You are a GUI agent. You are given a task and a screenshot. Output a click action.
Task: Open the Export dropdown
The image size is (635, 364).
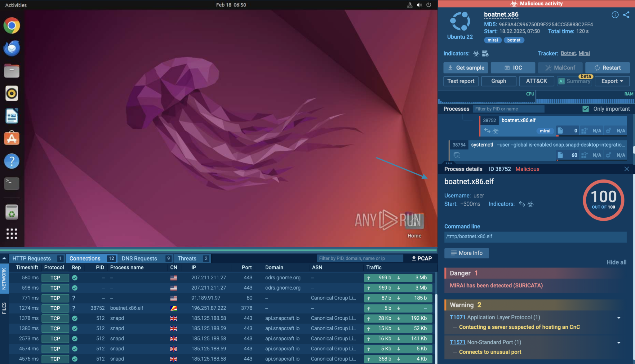click(x=612, y=81)
